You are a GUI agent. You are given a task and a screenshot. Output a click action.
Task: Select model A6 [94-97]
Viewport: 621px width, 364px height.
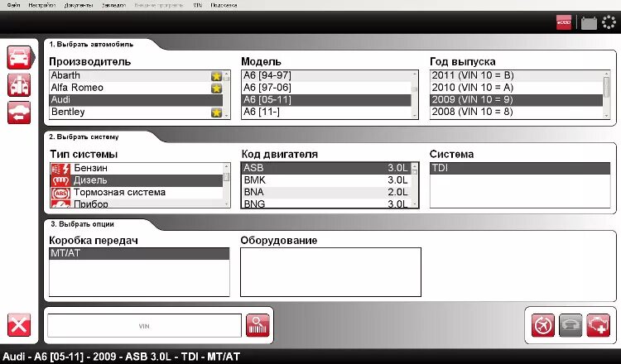coord(326,75)
